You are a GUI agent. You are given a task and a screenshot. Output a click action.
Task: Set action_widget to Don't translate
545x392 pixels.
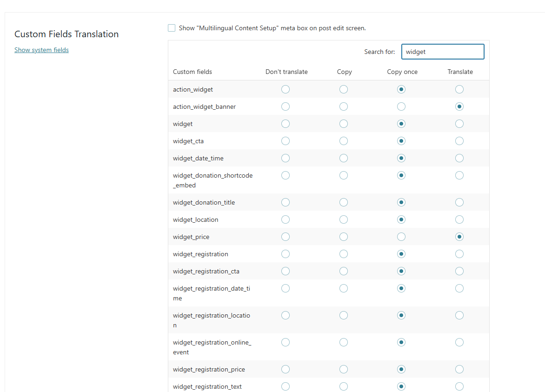(x=286, y=89)
